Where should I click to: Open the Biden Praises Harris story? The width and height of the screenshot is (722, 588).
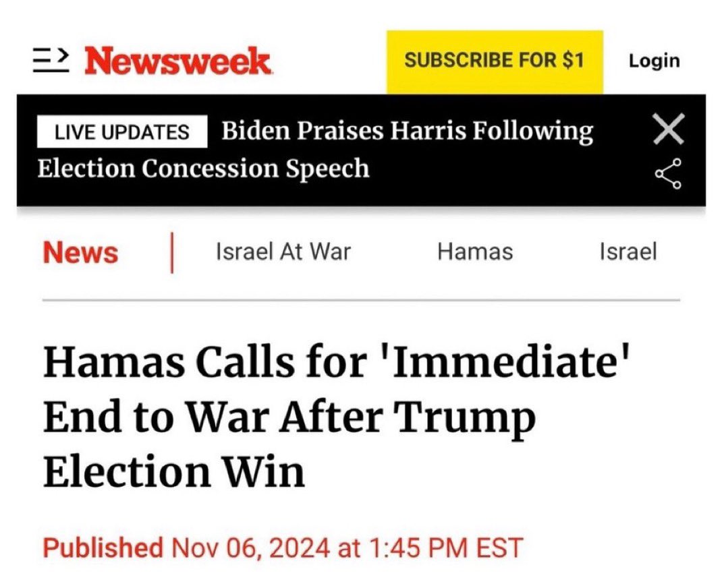(407, 131)
